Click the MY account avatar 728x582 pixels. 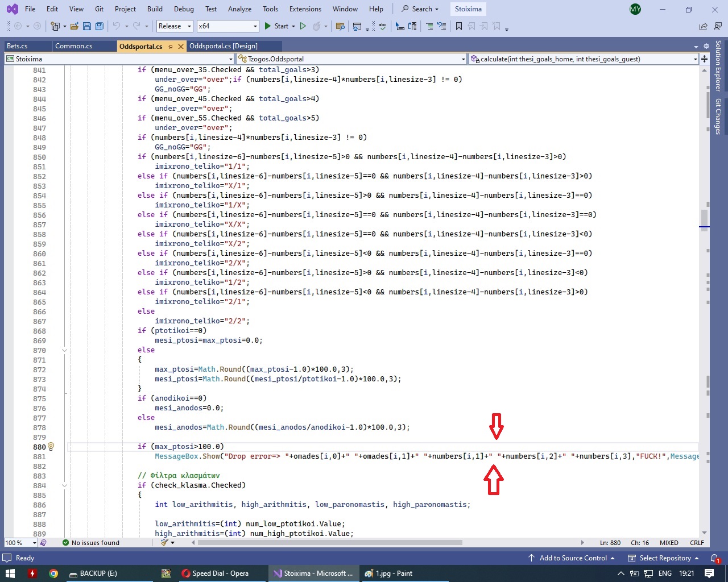point(635,9)
